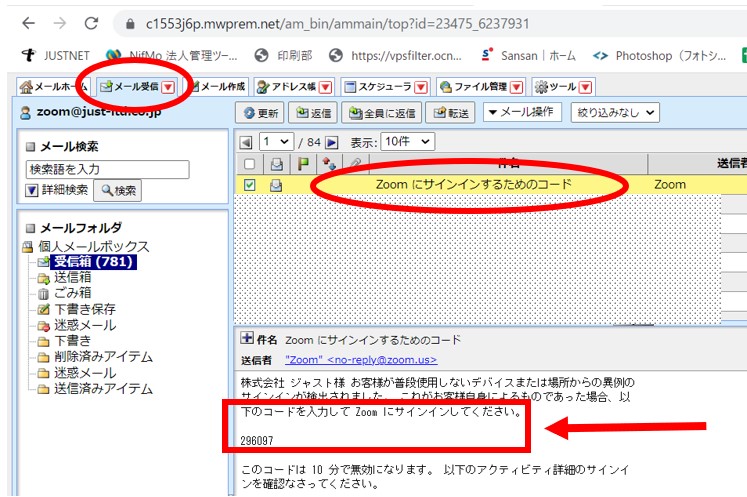Go to next mail page

332,142
